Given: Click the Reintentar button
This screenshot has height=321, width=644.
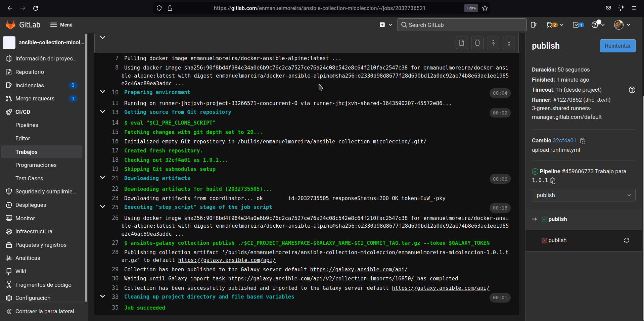Looking at the screenshot, I should [x=617, y=46].
